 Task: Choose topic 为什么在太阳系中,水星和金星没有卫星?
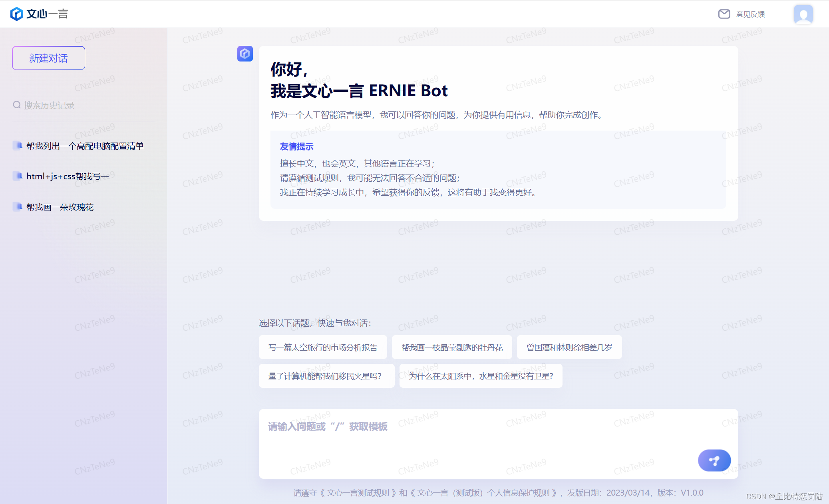(481, 376)
